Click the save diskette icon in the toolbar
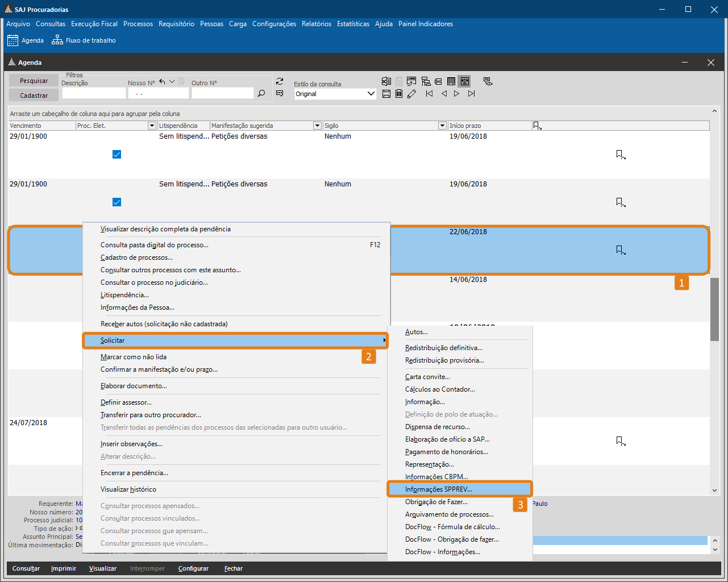The height and width of the screenshot is (582, 728). click(x=386, y=94)
